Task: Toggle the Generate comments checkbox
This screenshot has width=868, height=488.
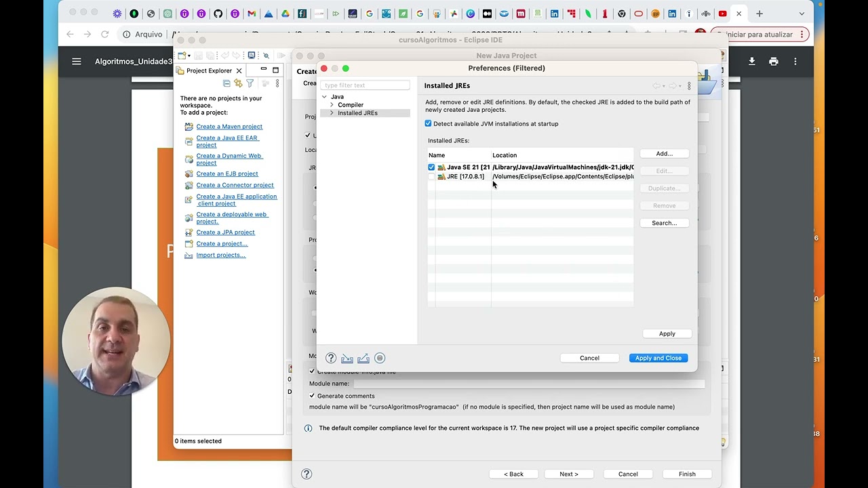Action: pyautogui.click(x=312, y=396)
